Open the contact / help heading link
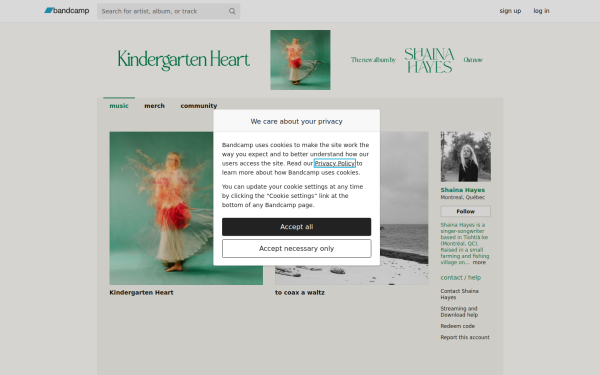 tap(460, 277)
